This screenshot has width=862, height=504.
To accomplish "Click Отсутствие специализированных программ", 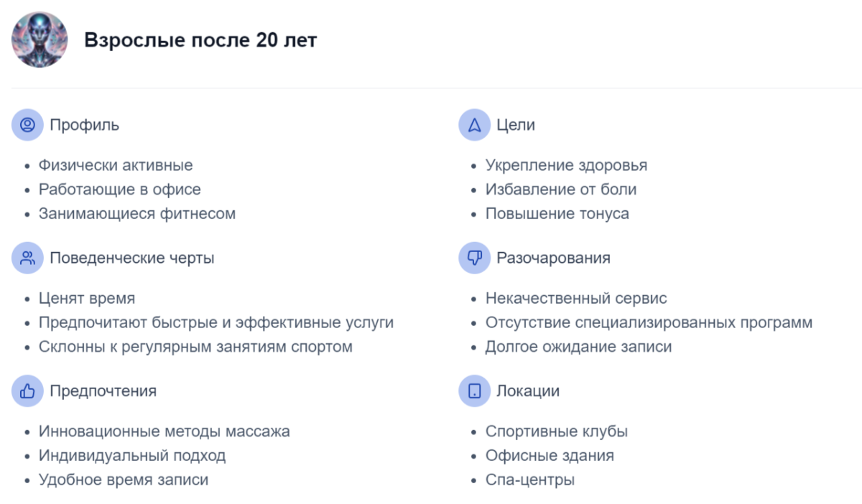I will pos(649,322).
